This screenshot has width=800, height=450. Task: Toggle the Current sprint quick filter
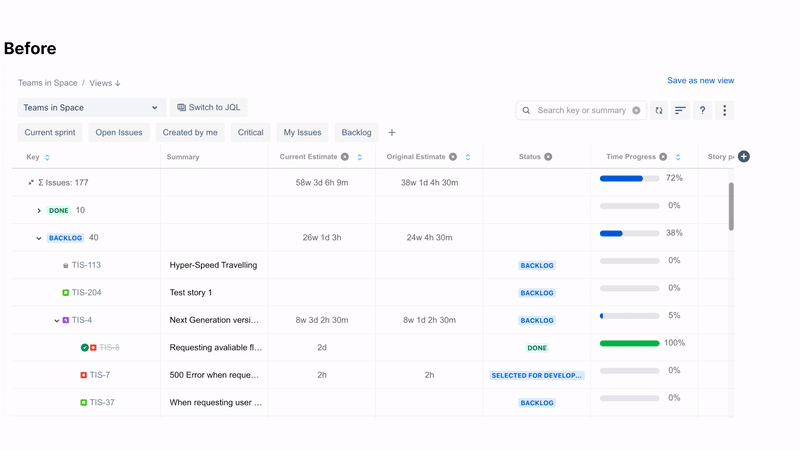click(50, 133)
